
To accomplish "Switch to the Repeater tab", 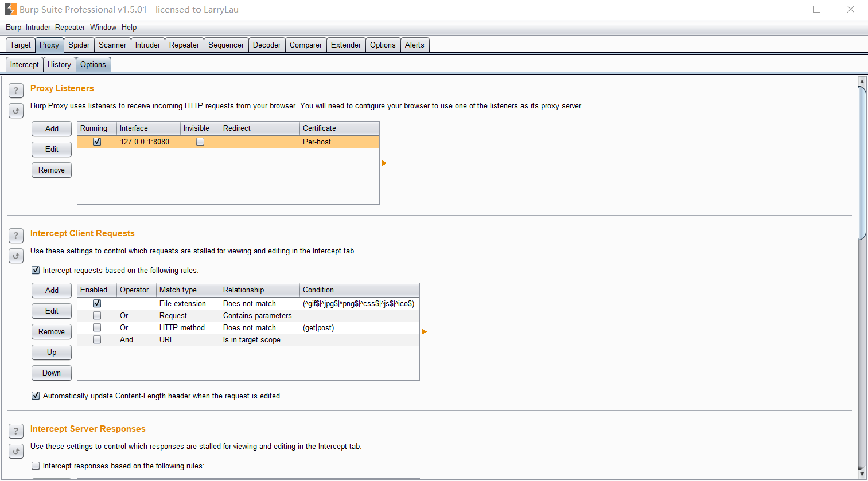I will [184, 45].
